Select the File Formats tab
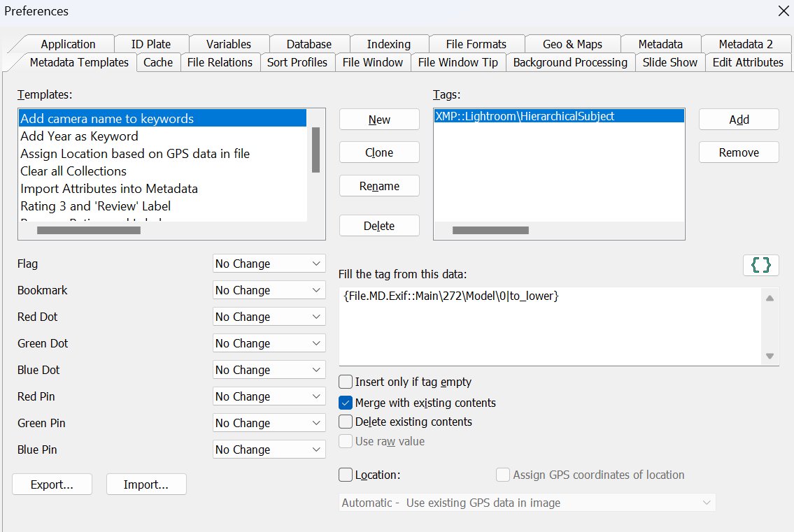This screenshot has height=532, width=794. tap(476, 44)
